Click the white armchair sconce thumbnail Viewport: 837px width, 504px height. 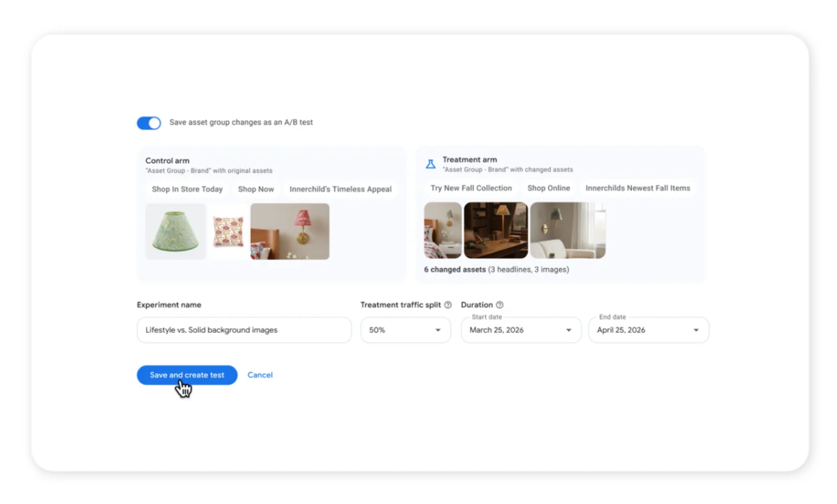568,230
